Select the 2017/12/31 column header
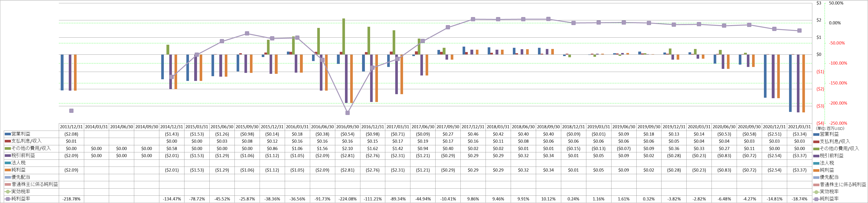This screenshot has width=868, height=203. [x=473, y=127]
